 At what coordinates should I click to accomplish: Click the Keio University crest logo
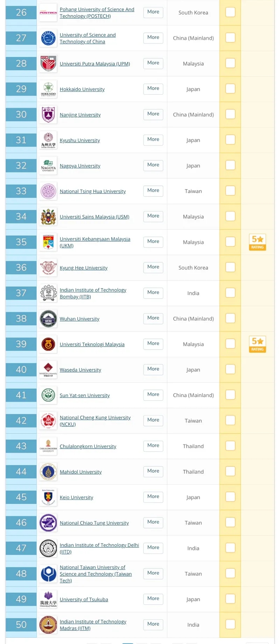tap(48, 497)
